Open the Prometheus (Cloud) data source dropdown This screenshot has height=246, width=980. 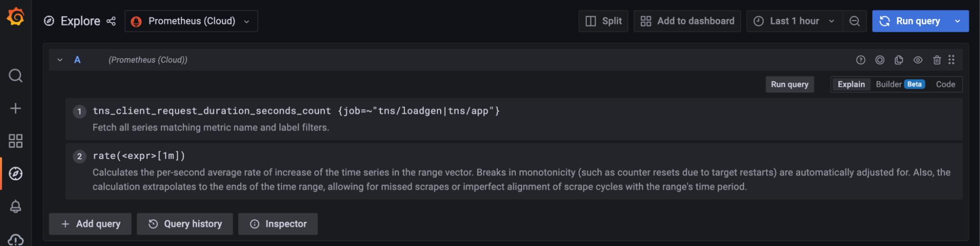[191, 21]
